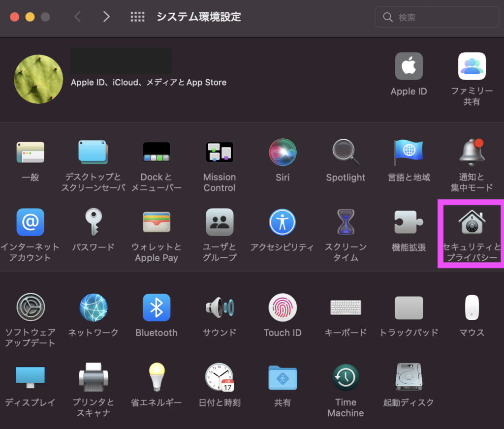The image size is (504, 429).
Task: Open デスクトップとスクリーンセーバ preferences
Action: point(93,153)
